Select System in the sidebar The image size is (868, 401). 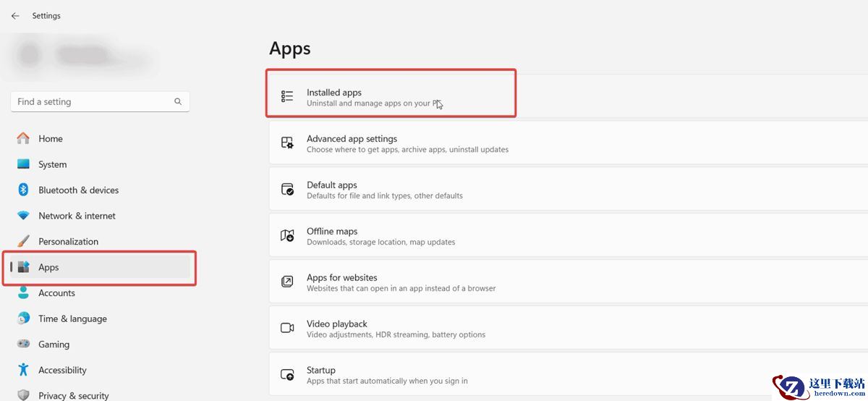pyautogui.click(x=52, y=164)
